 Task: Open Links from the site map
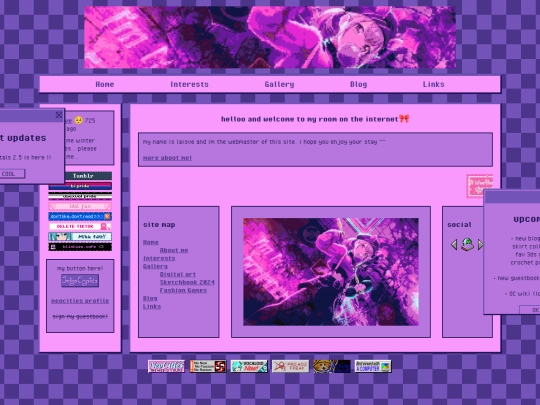point(152,307)
